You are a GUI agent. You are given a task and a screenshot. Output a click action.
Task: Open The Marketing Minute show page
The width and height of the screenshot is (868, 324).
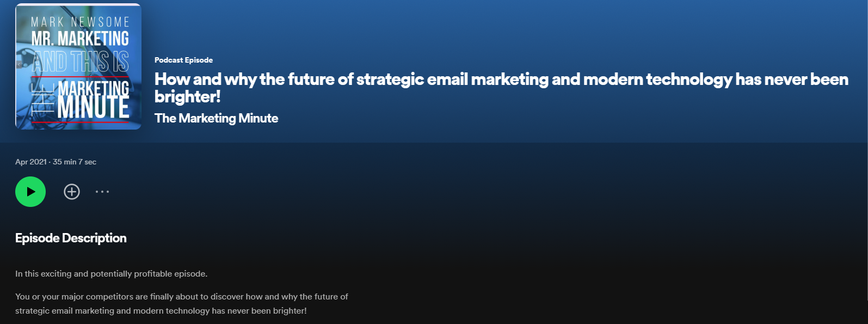click(x=216, y=118)
